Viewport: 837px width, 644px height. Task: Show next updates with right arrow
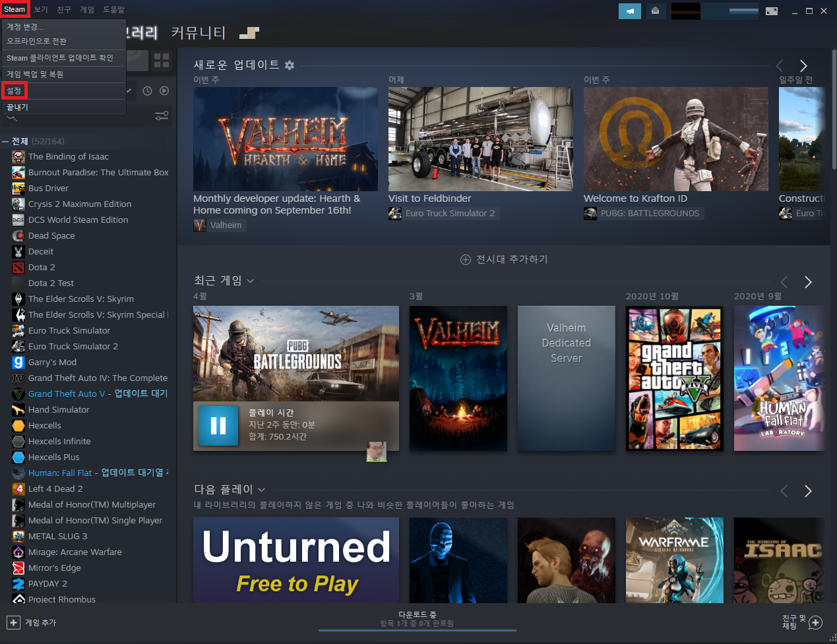[803, 66]
